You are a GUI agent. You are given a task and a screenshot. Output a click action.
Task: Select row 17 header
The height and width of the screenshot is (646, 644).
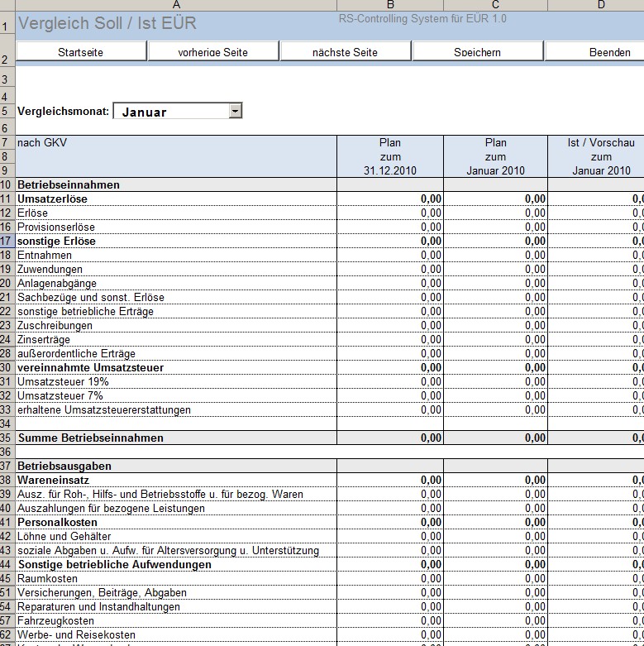7,242
